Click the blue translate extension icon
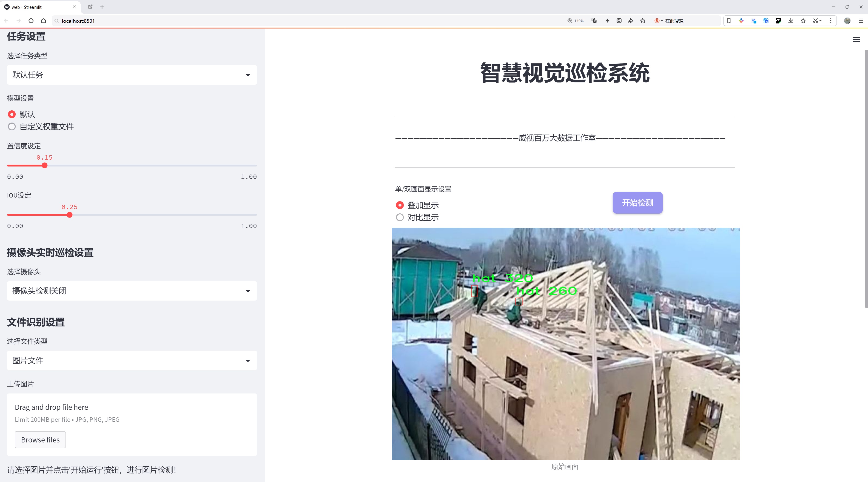This screenshot has width=868, height=482. click(x=766, y=20)
